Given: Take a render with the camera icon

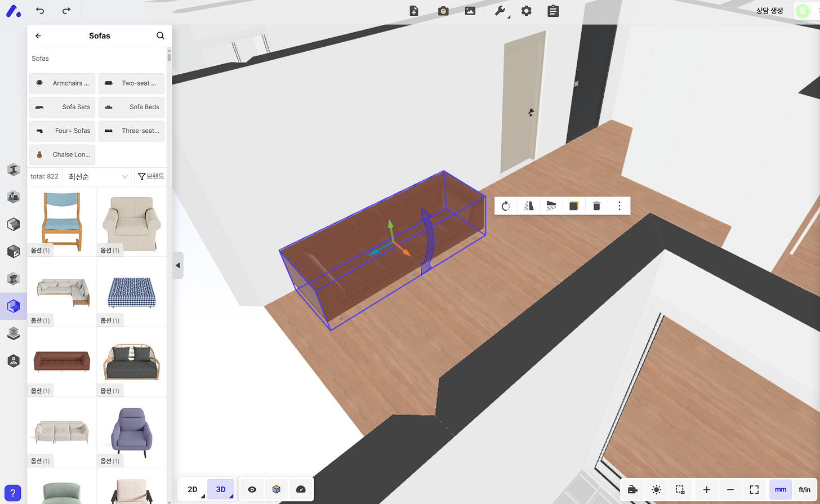Looking at the screenshot, I should [x=443, y=11].
